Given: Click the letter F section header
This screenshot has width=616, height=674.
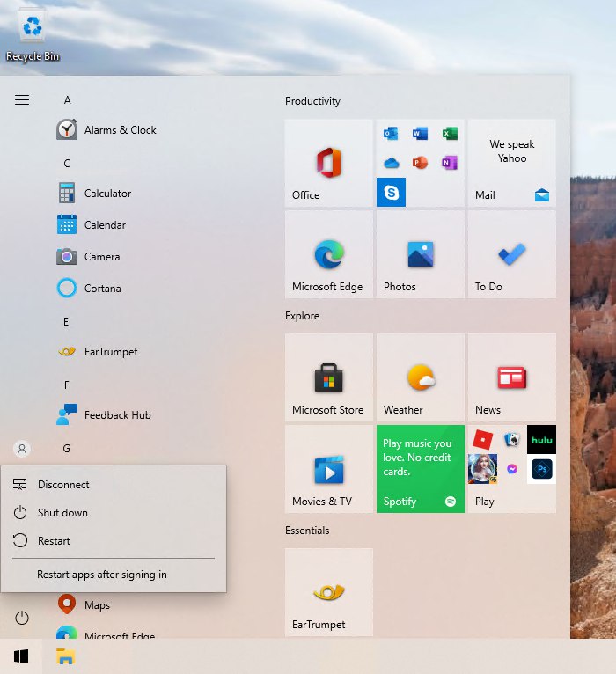Looking at the screenshot, I should point(67,385).
